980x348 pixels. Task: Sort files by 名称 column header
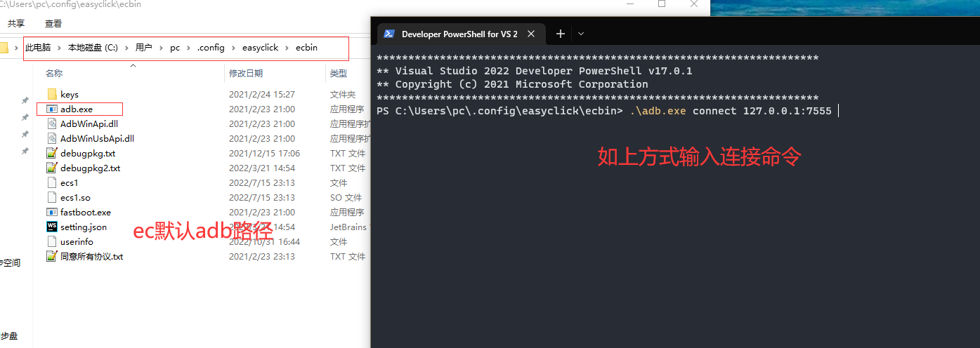click(x=54, y=73)
